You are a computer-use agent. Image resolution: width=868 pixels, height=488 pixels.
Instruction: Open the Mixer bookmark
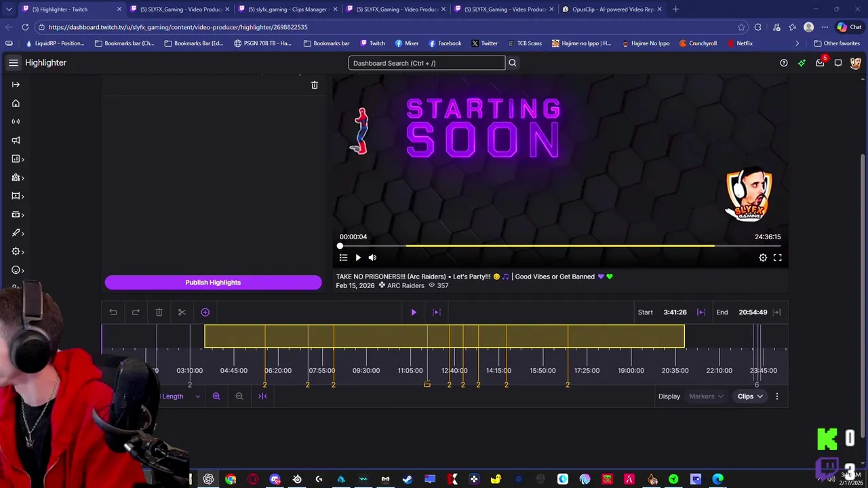point(407,43)
